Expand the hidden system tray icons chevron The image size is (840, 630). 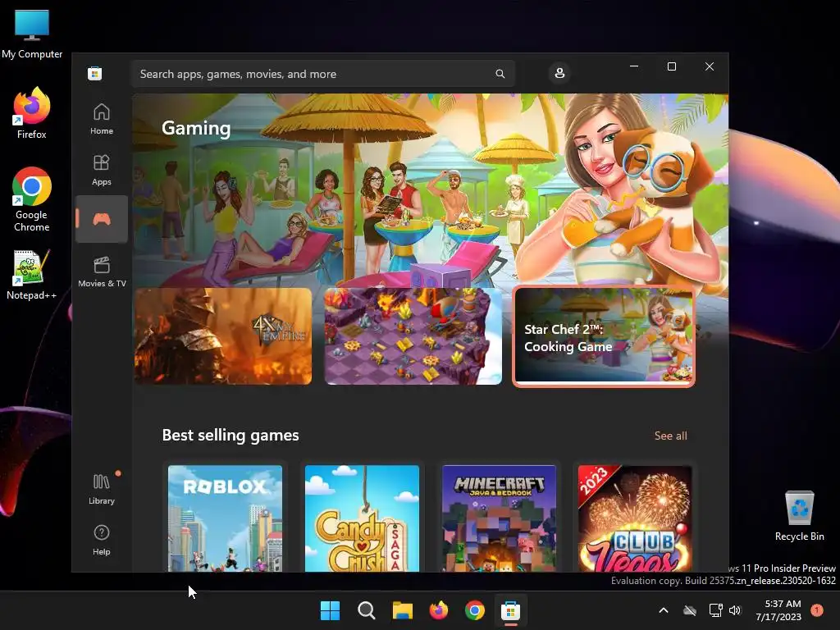[663, 610]
